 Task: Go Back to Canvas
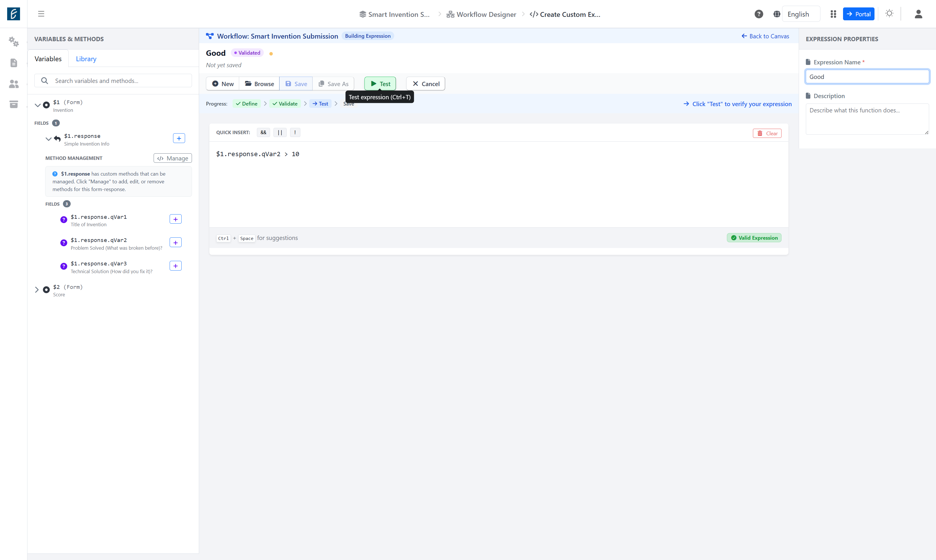point(766,36)
